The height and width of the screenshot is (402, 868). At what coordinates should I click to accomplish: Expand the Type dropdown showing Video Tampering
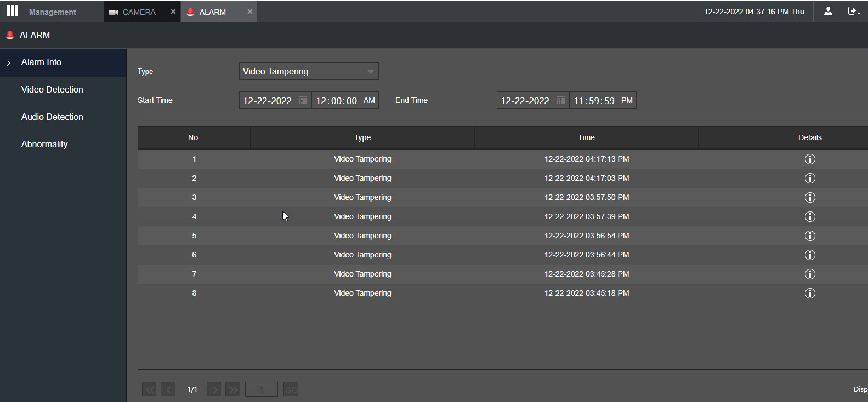(309, 71)
